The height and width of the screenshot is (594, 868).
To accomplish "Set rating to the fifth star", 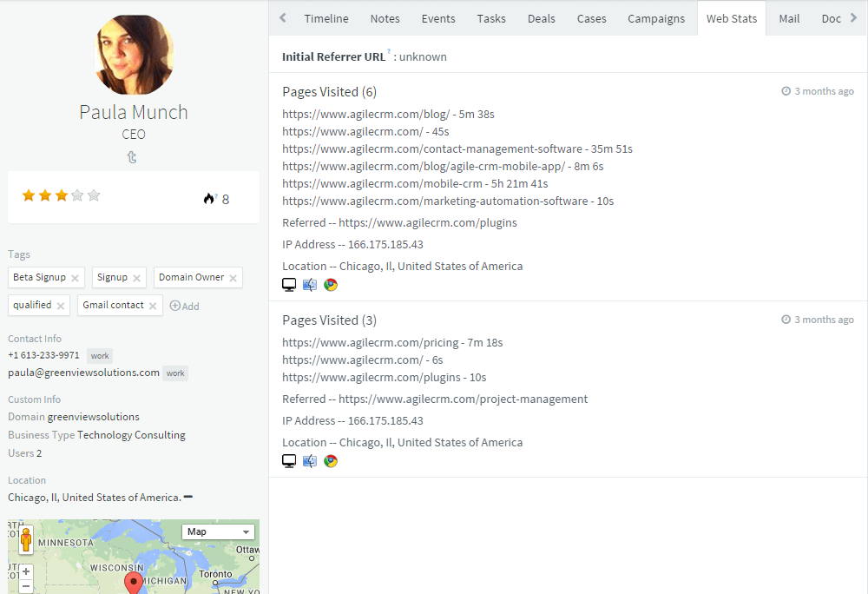I will click(94, 195).
